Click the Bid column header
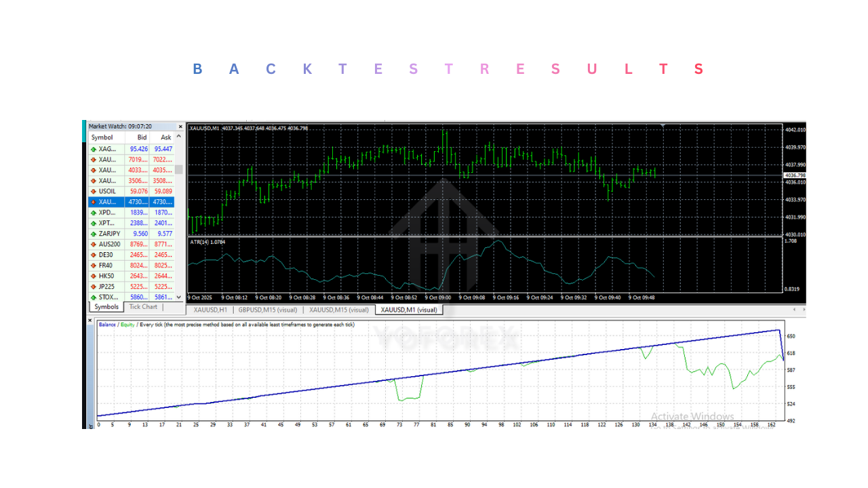This screenshot has width=868, height=488. click(x=141, y=137)
